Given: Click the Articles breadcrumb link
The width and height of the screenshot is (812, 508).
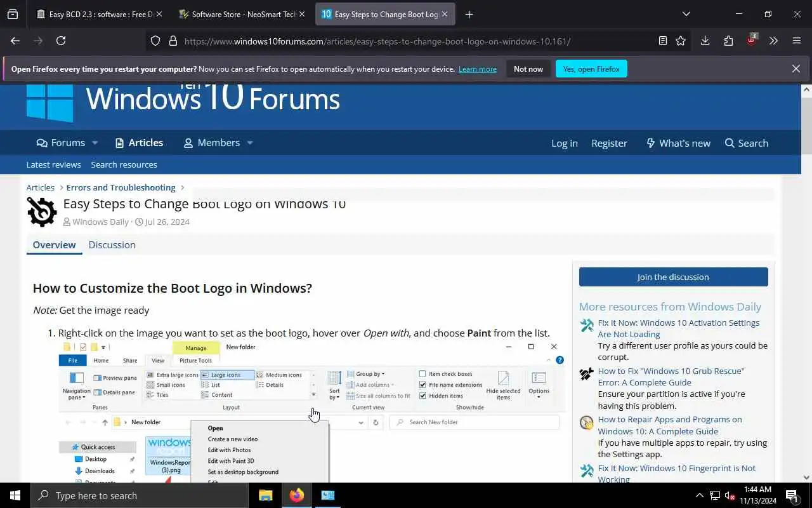Looking at the screenshot, I should [40, 187].
